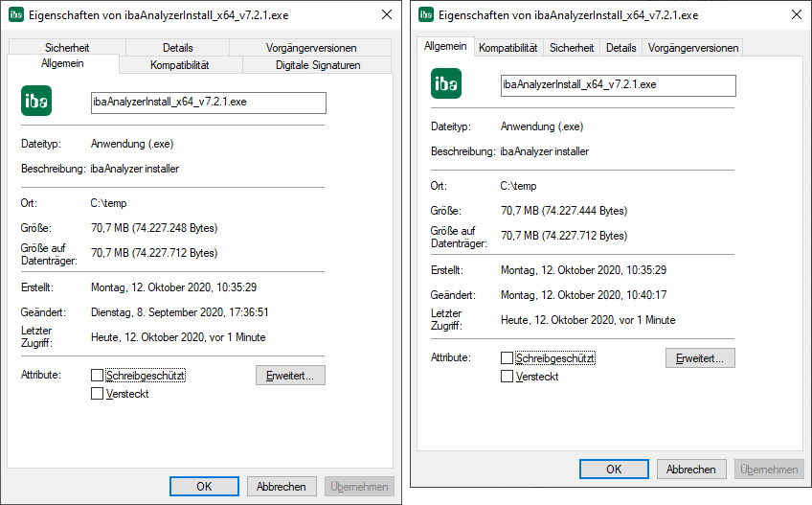Toggle Schreibgeschützt checkbox in left dialog

(97, 375)
